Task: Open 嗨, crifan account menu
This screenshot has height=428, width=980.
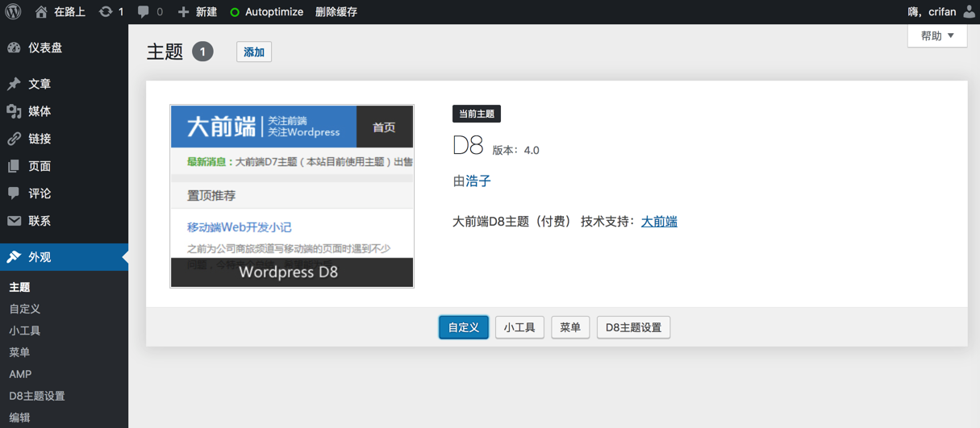Action: pos(932,11)
